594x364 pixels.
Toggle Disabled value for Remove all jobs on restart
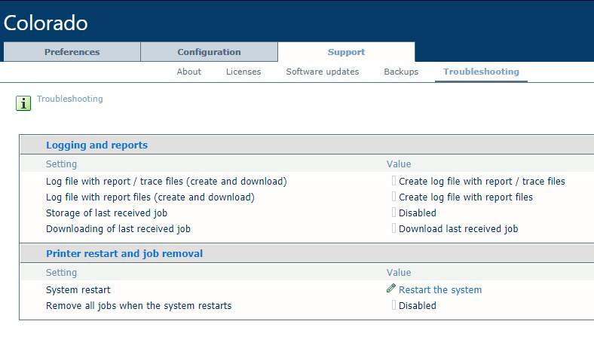[417, 305]
